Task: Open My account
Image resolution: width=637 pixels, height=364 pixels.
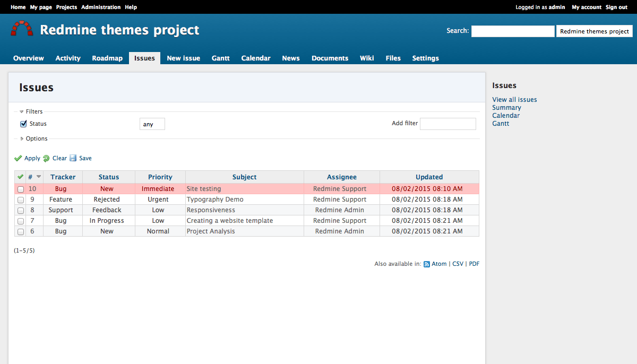Action: (587, 7)
